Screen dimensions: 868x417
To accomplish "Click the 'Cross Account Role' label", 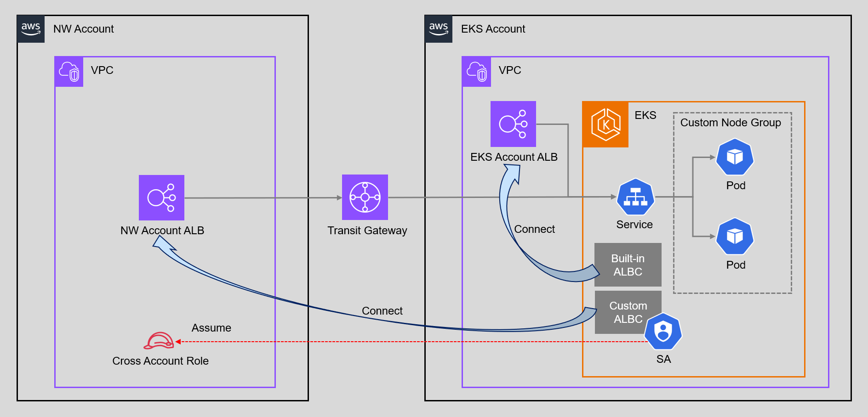I will pos(160,361).
